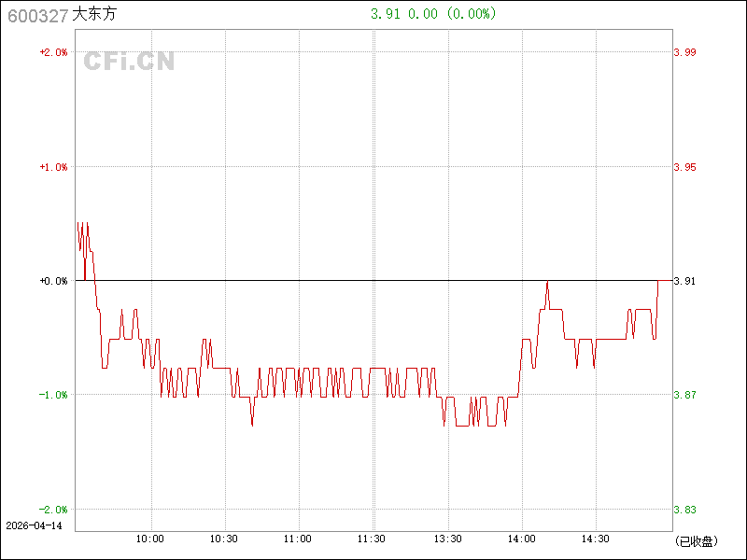Viewport: 747px width, 560px height.
Task: Click the stock code 600327
Action: (37, 15)
